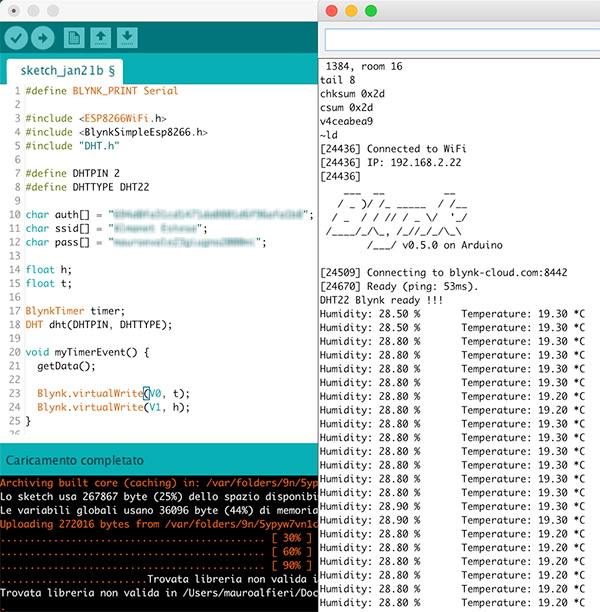Viewport: 600px width, 612px height.
Task: Click the 'Uploading 272016 bytes' console line
Action: coord(158,523)
